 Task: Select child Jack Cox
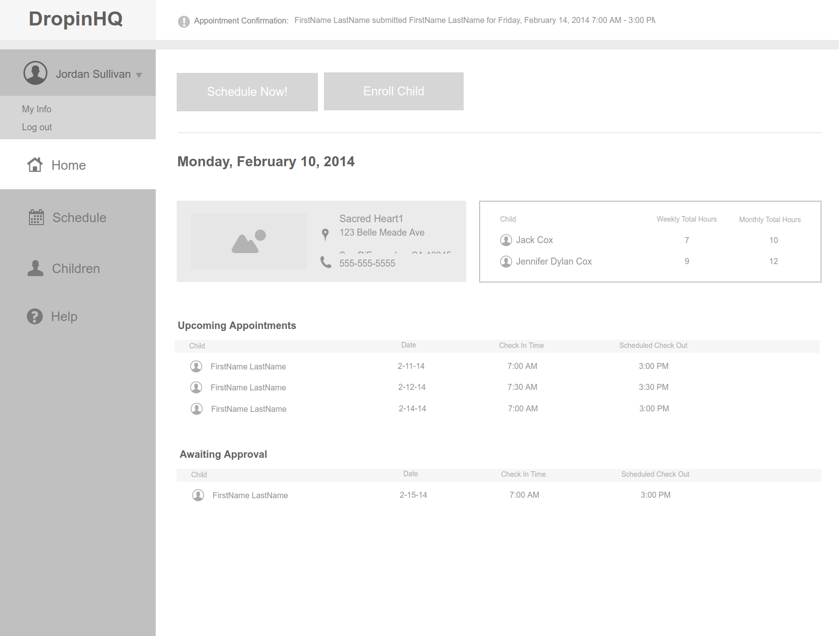tap(535, 240)
